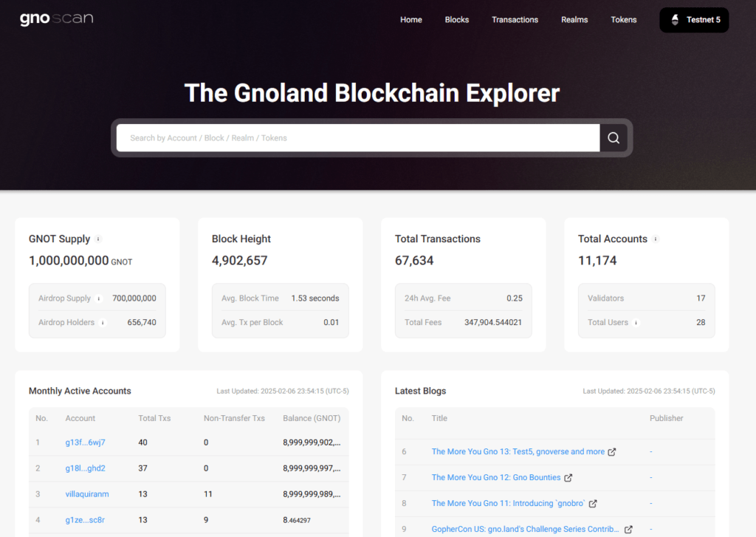Click Avg. Block Time 1.53 seconds value
Image resolution: width=756 pixels, height=537 pixels.
[x=315, y=298]
